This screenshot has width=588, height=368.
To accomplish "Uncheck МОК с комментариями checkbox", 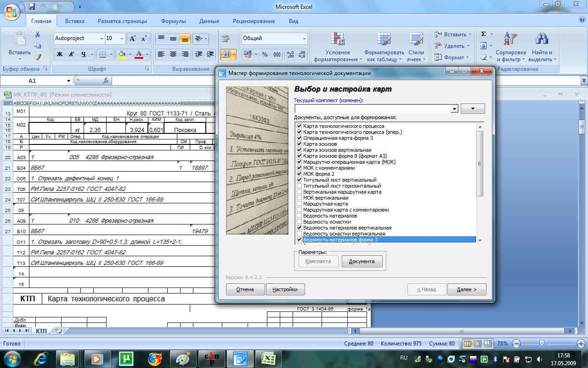I will point(300,168).
